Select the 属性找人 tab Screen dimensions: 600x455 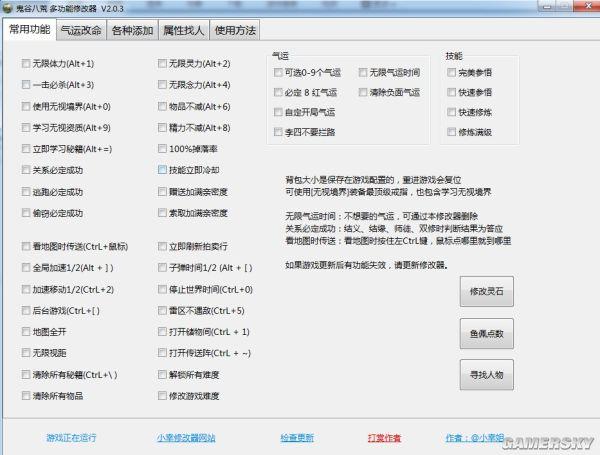pos(184,30)
